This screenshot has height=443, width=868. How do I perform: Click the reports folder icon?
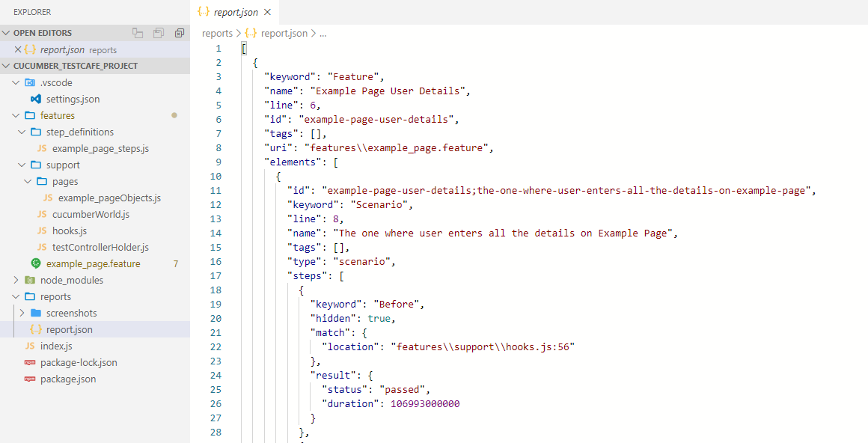point(30,297)
